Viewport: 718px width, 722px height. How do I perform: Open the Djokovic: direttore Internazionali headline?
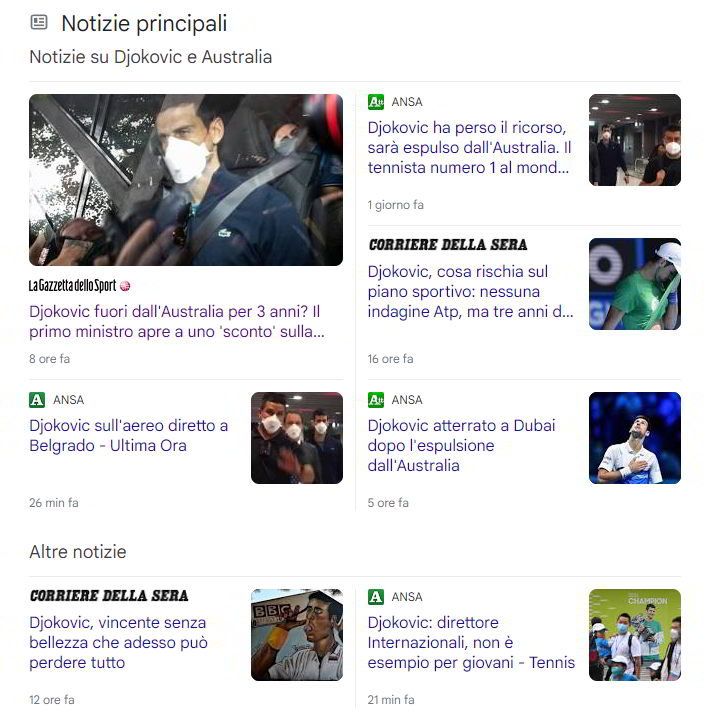[471, 642]
